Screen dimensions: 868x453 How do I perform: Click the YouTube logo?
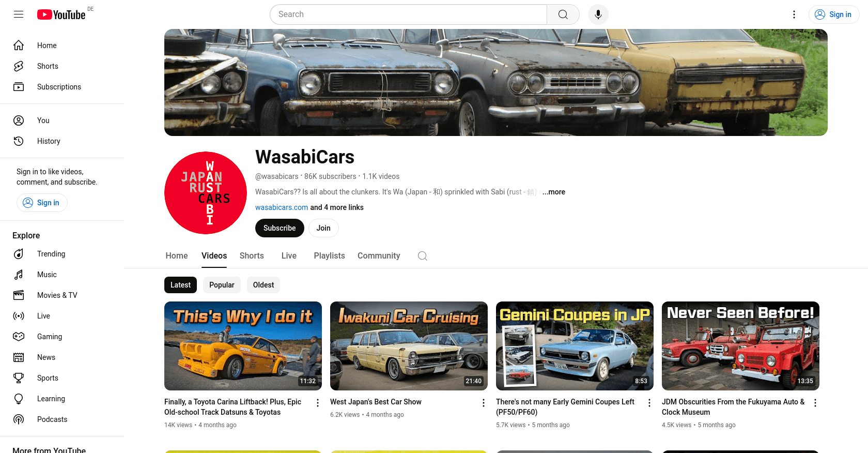pos(61,14)
